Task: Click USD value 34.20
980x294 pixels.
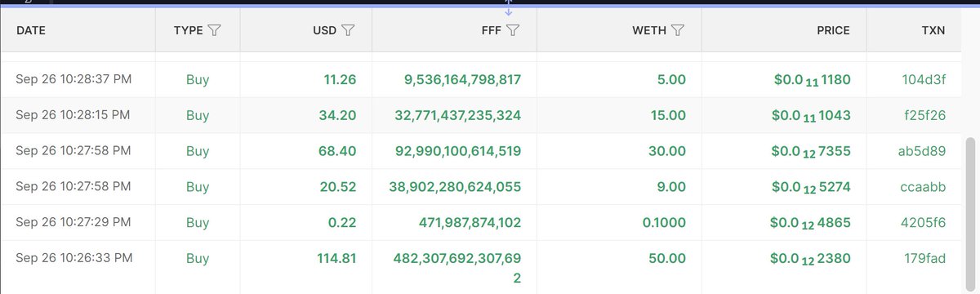Action: click(x=337, y=115)
